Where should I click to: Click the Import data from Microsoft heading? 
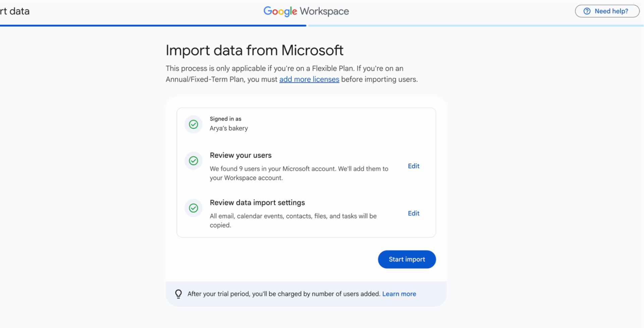click(x=255, y=51)
